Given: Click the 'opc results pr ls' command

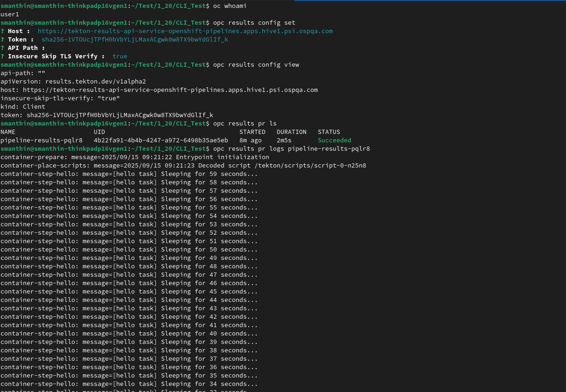Looking at the screenshot, I should point(245,124).
